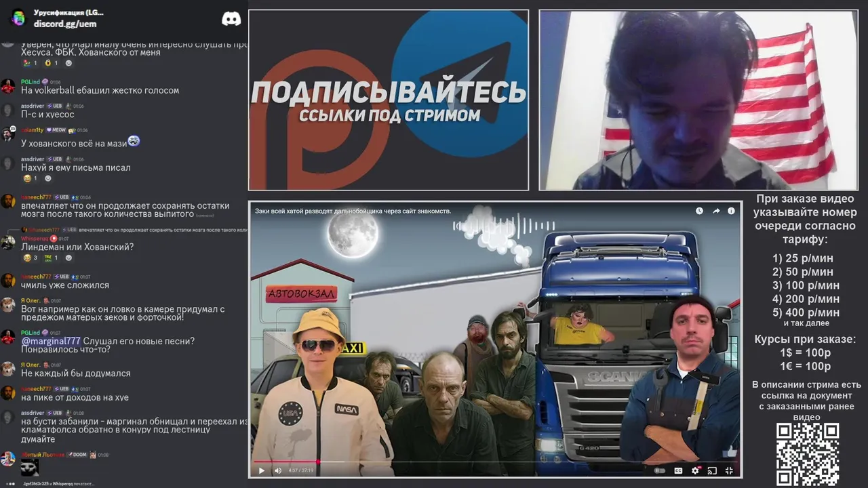Add a reaction under 'Нахуй я ему письма писал'
Screen dimensions: 868x488
(x=48, y=178)
